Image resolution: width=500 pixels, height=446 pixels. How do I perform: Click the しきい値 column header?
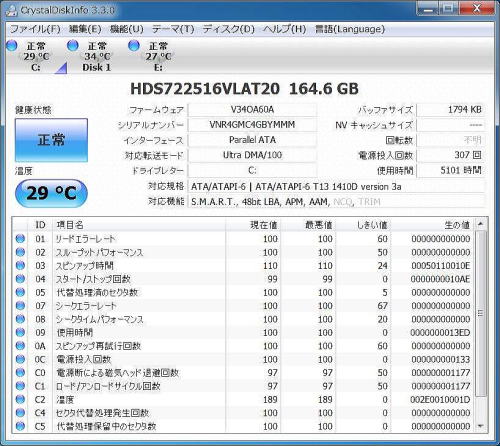pyautogui.click(x=363, y=225)
